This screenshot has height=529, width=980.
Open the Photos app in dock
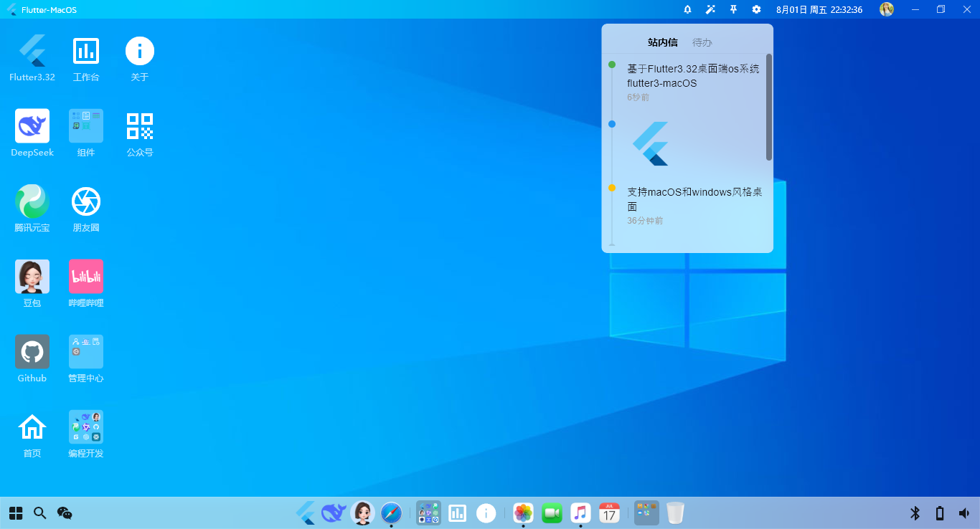523,513
